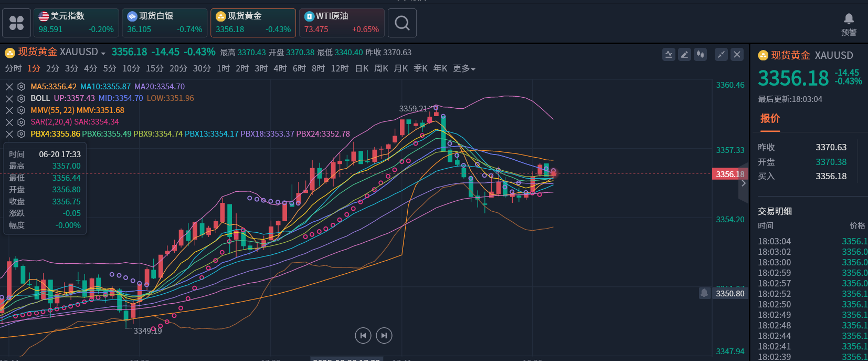Switch to 1分 timeframe
The width and height of the screenshot is (868, 361).
pyautogui.click(x=34, y=69)
